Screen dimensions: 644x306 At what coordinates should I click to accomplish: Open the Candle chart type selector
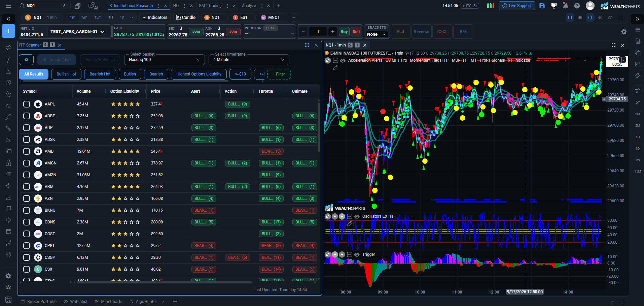186,18
